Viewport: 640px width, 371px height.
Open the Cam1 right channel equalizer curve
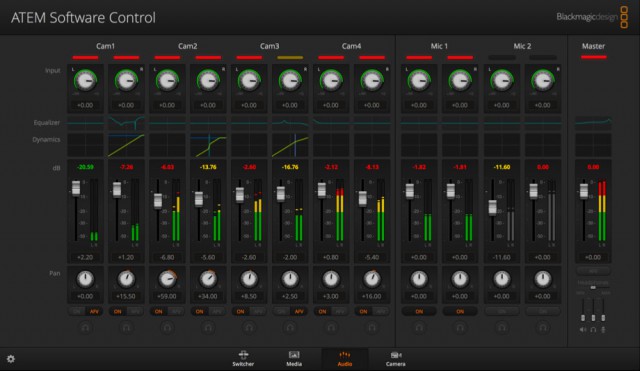point(126,122)
